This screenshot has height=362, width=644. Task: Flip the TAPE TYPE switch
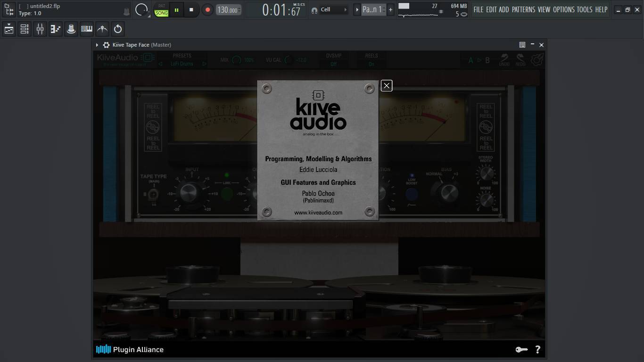tap(153, 194)
